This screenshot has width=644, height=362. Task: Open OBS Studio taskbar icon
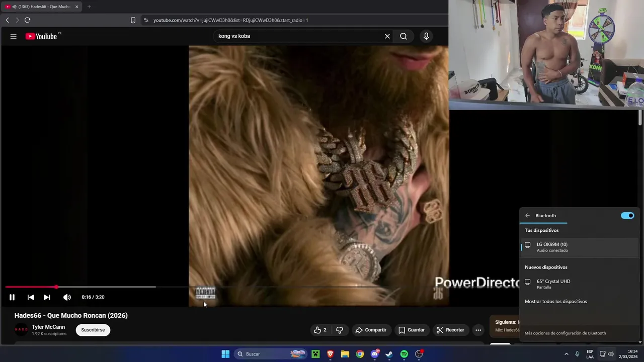pyautogui.click(x=419, y=354)
